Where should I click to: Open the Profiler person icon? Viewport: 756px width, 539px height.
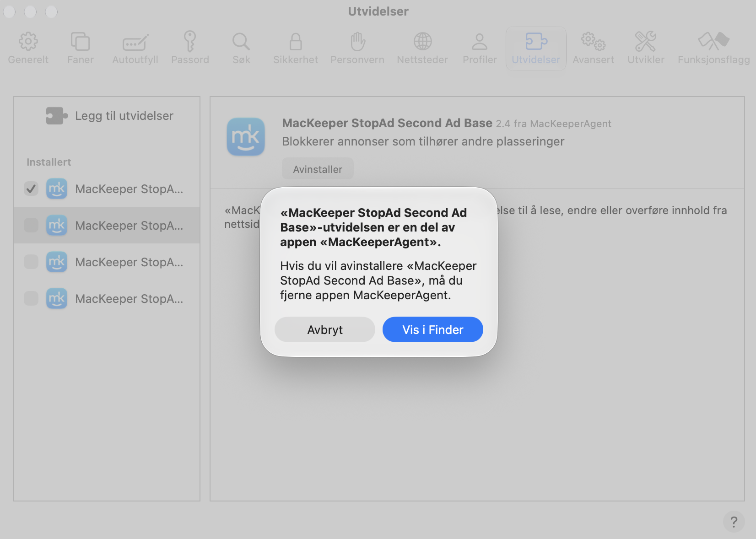(x=480, y=42)
